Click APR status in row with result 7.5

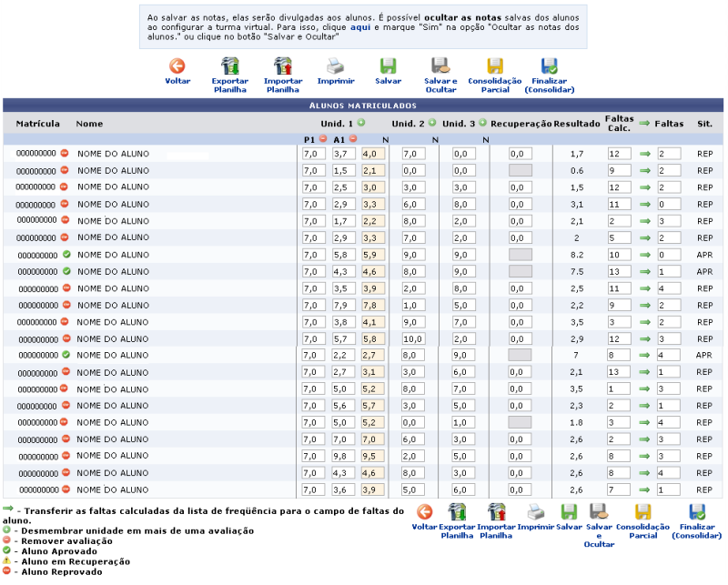704,272
